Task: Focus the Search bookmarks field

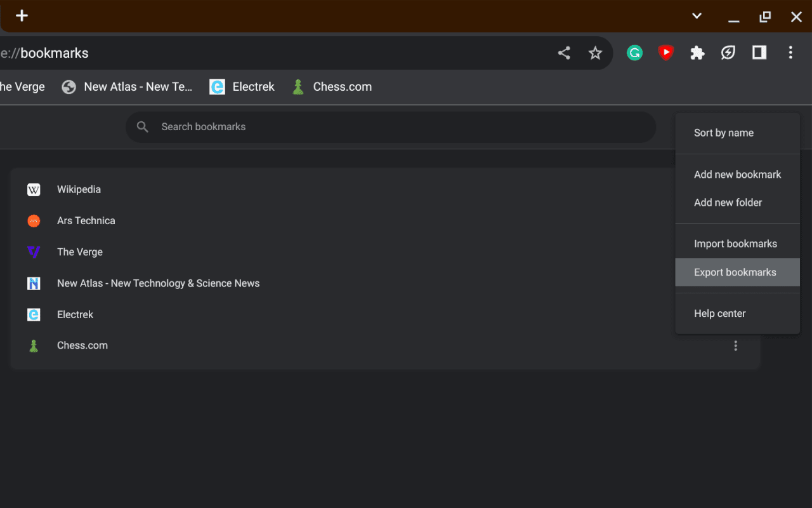Action: [391, 127]
